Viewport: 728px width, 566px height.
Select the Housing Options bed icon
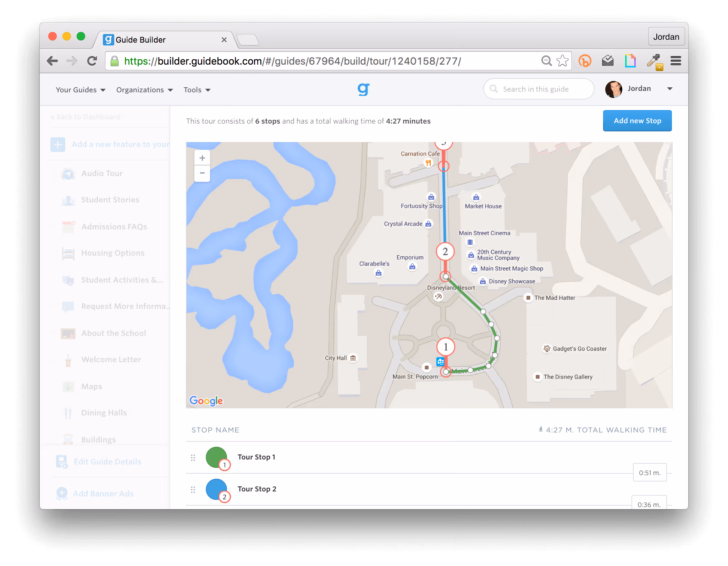point(68,253)
